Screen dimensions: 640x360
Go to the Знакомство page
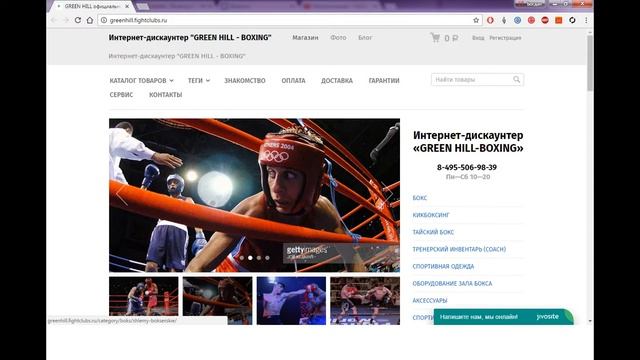[x=244, y=81]
